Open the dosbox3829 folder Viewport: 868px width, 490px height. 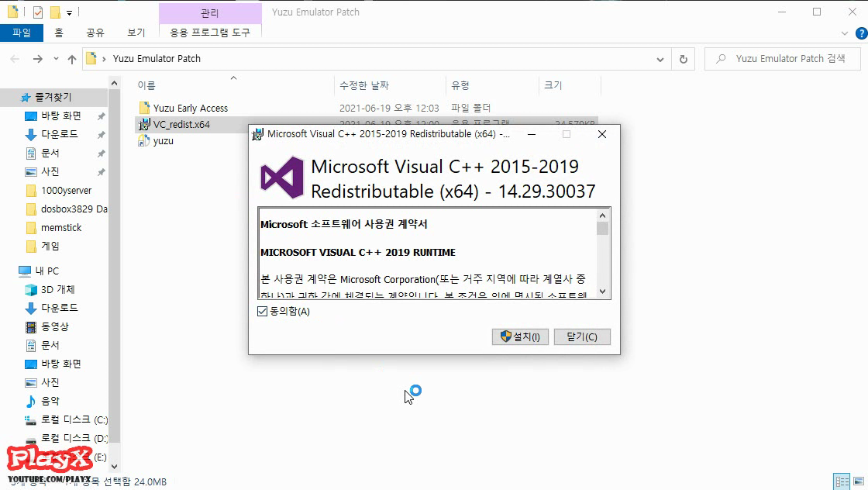click(74, 209)
